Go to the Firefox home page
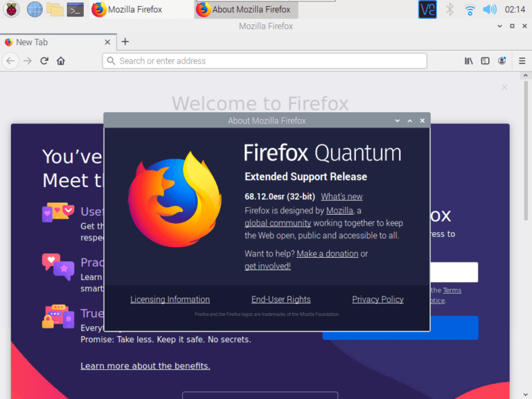 coord(61,61)
